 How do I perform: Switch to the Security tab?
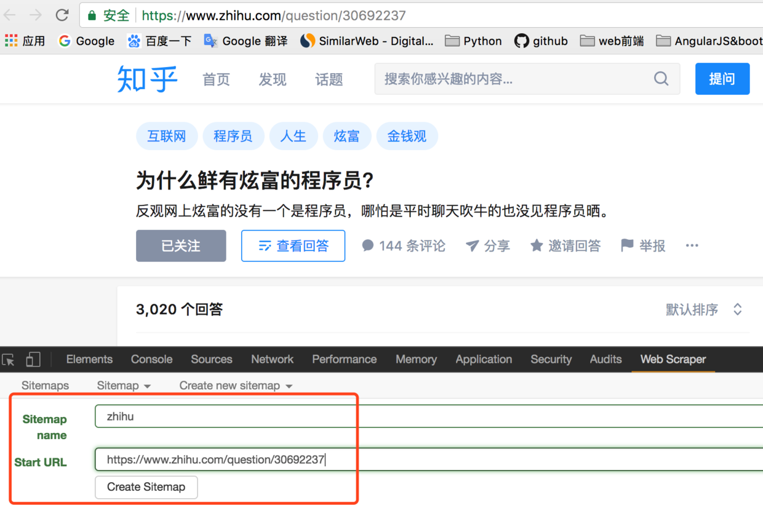coord(551,360)
